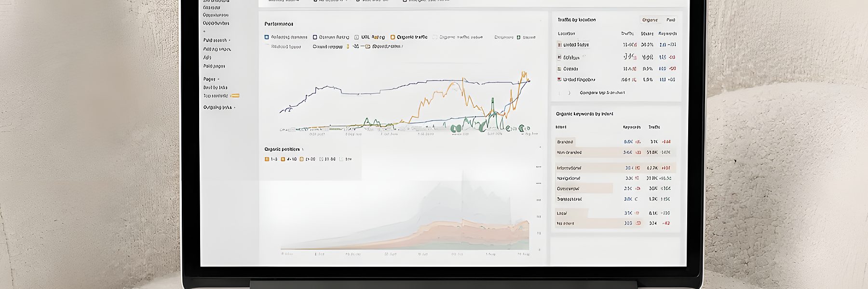Image resolution: width=868 pixels, height=289 pixels.
Task: Toggle the orange Organic traffic checkbox
Action: 393,37
